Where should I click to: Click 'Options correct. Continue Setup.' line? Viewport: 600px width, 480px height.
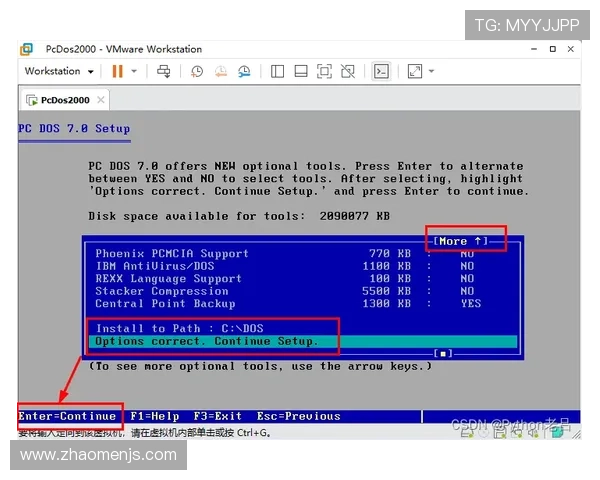[x=206, y=341]
